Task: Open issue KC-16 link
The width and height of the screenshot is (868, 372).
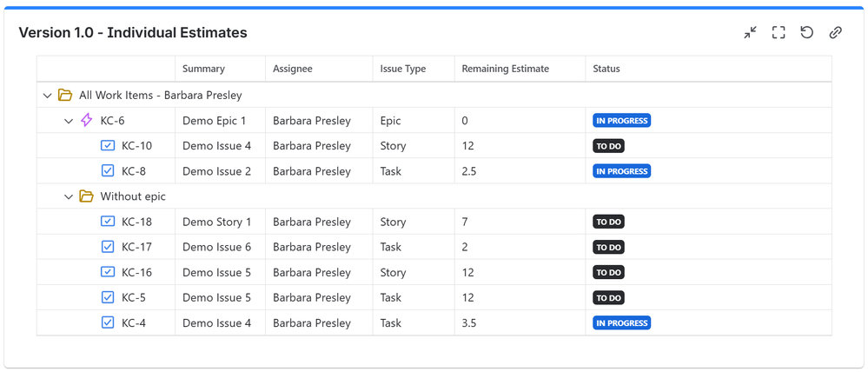Action: coord(136,272)
